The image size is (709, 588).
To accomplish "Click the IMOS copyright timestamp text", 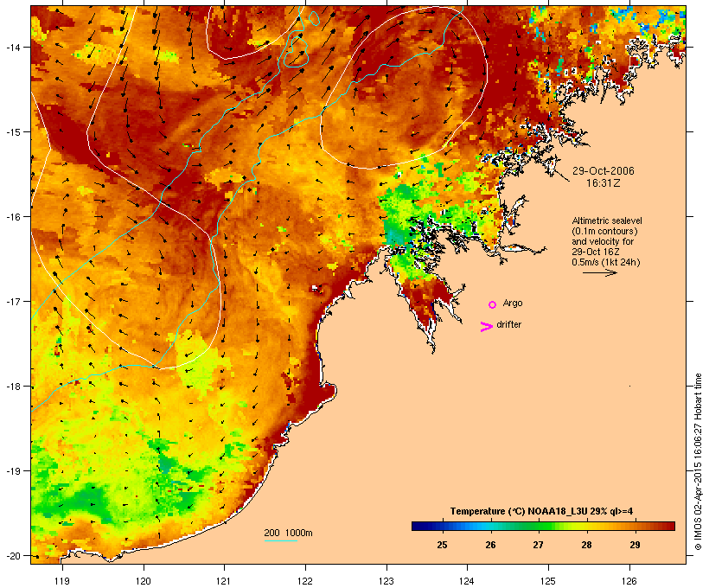I will [x=699, y=462].
